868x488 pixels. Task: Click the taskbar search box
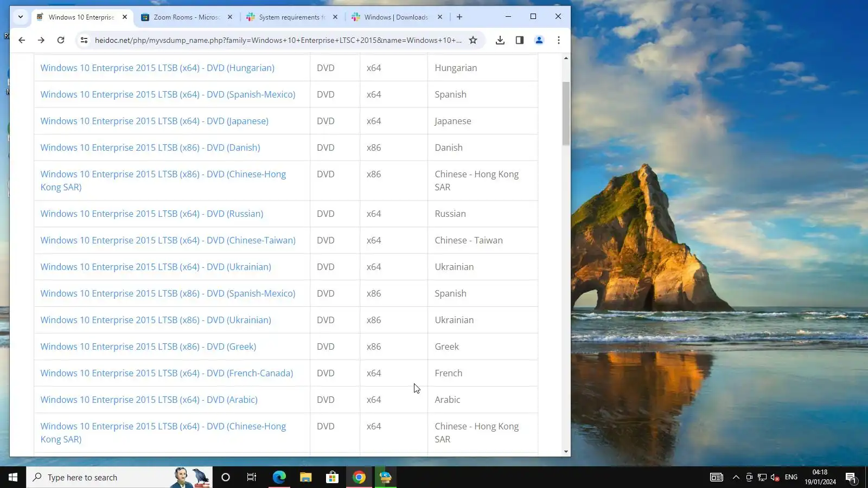click(x=119, y=477)
